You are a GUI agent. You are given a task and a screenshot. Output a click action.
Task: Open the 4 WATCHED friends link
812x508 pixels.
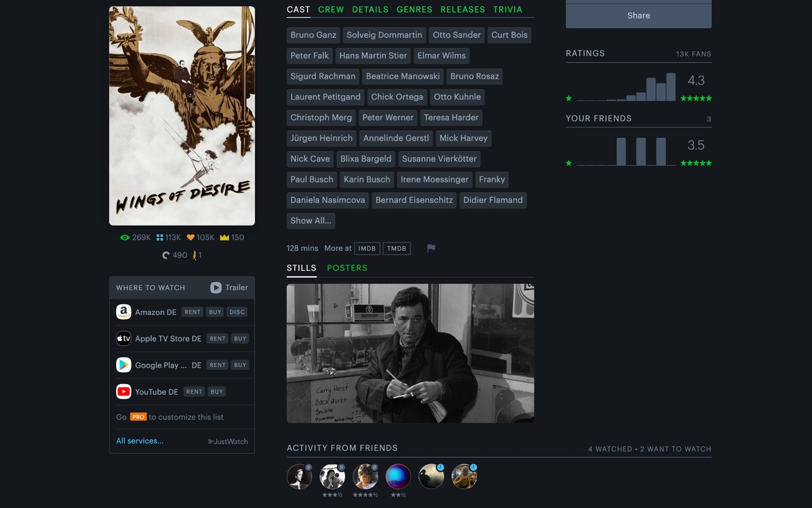click(x=610, y=449)
